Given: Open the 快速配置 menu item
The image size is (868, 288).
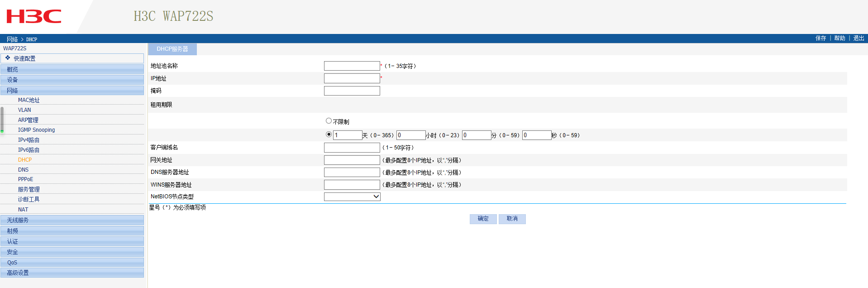Looking at the screenshot, I should 72,58.
